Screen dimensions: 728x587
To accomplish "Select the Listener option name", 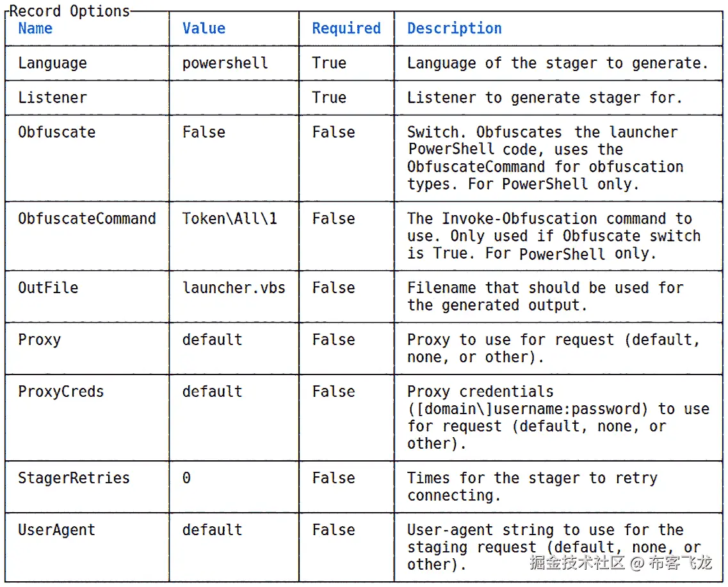I will click(x=52, y=98).
